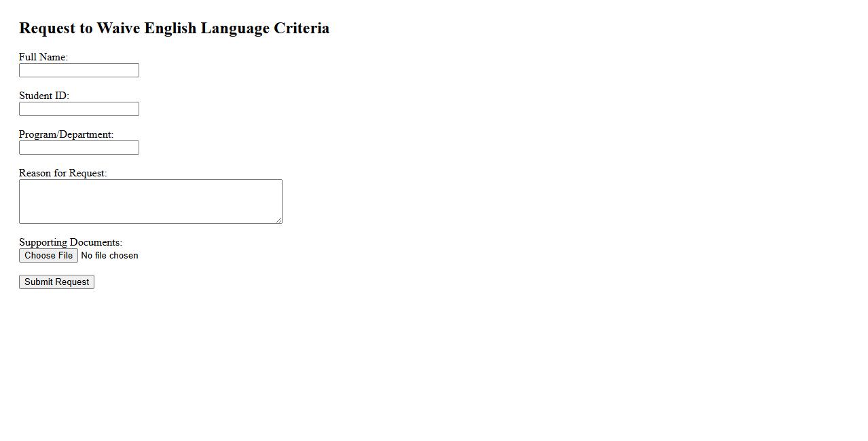Click the "Student ID:" label text
868x441 pixels.
coord(44,96)
